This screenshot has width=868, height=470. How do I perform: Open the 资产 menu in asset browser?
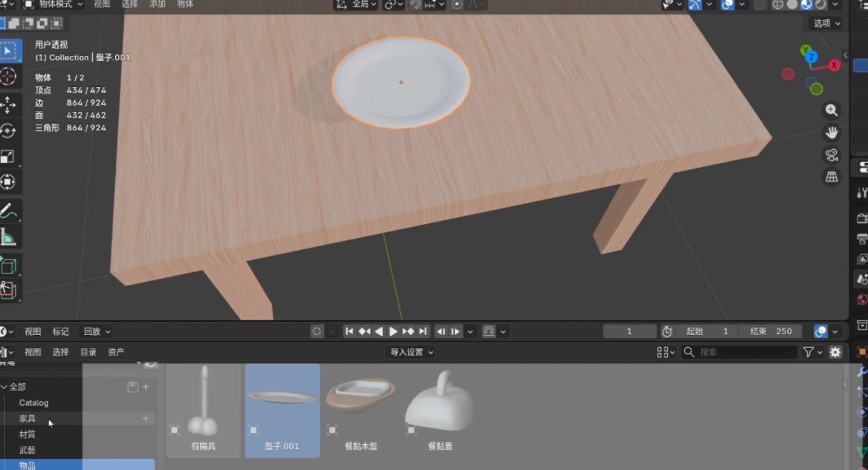coord(116,352)
